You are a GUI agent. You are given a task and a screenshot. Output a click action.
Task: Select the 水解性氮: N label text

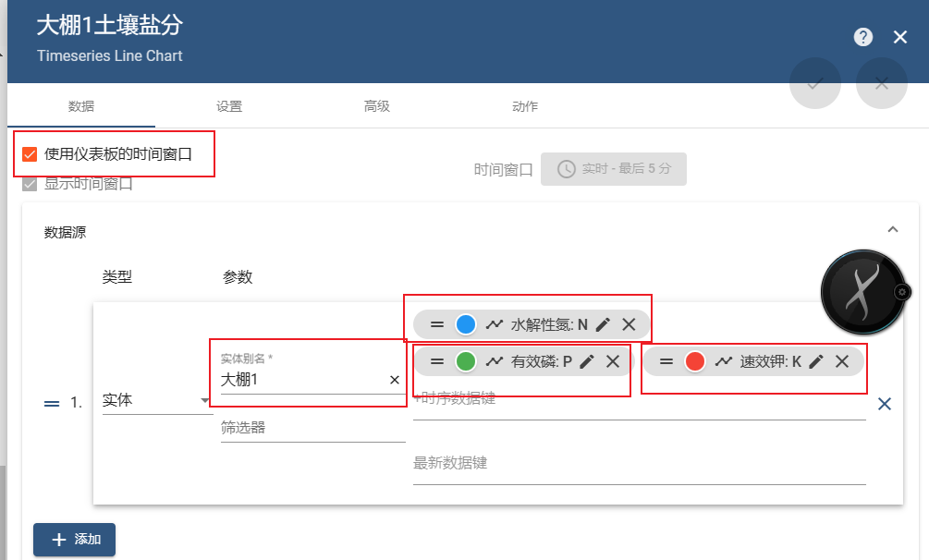point(549,324)
